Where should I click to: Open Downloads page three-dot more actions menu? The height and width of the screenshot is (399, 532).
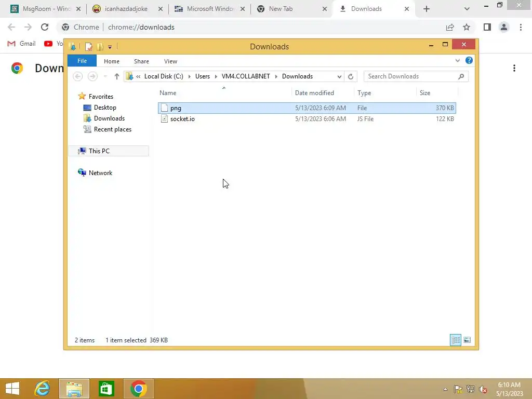[x=514, y=68]
